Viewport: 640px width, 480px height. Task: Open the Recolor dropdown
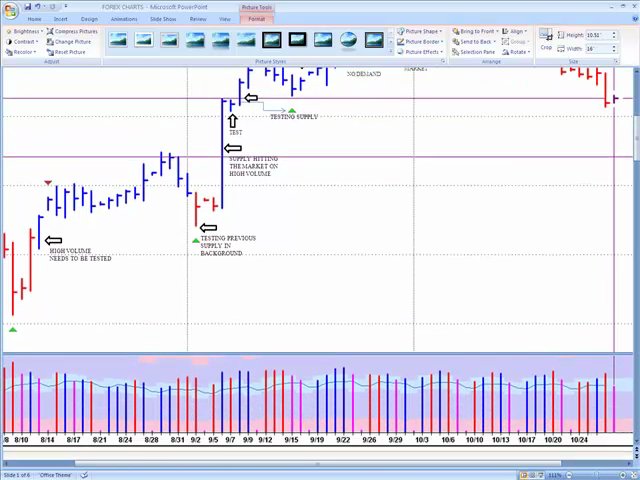point(21,52)
